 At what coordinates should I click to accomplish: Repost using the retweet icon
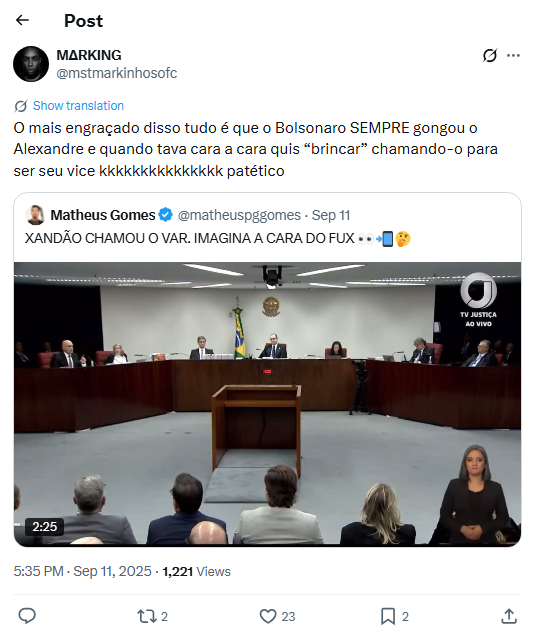coord(146,616)
